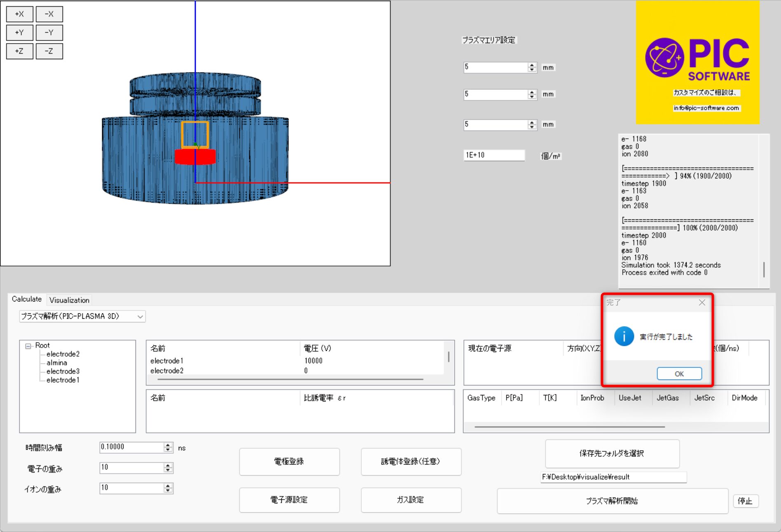Open 電子源設定 settings
Viewport: 781px width, 532px height.
point(289,500)
